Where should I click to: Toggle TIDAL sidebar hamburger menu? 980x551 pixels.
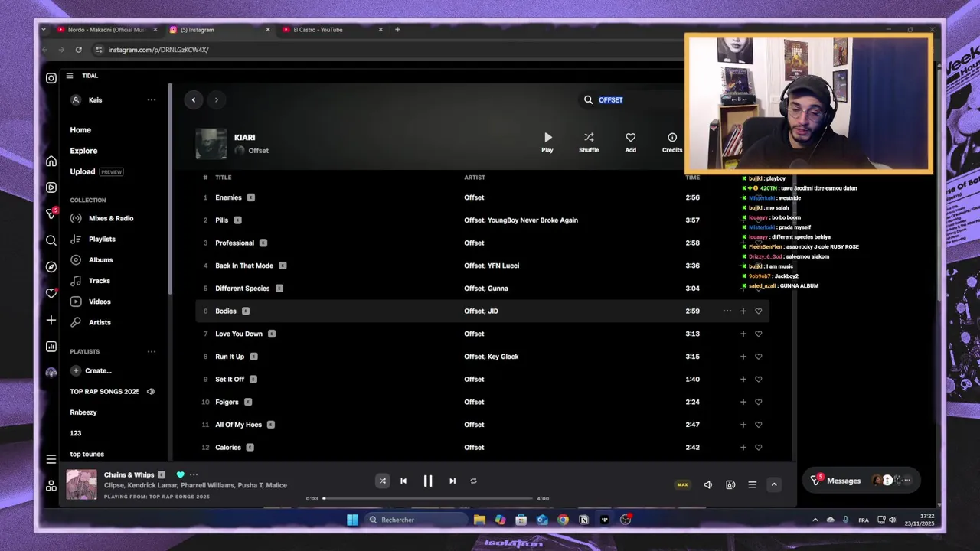tap(70, 76)
